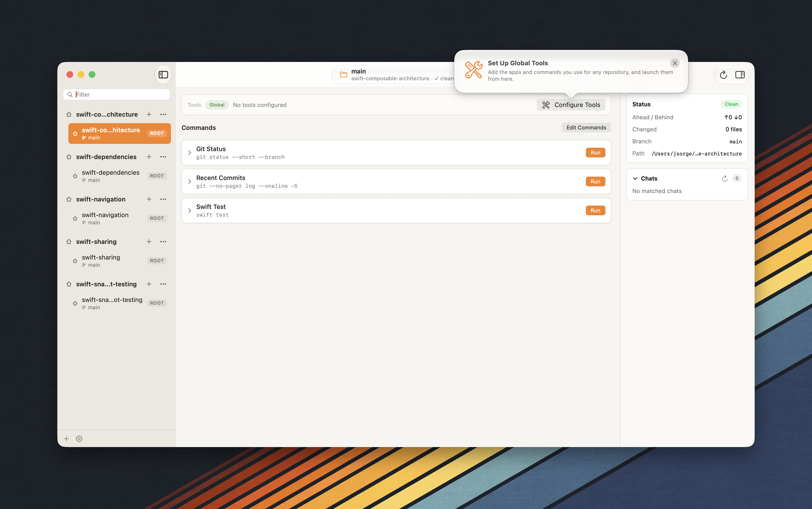Add worktree to swift-navigation repository
Image resolution: width=812 pixels, height=509 pixels.
click(x=149, y=199)
